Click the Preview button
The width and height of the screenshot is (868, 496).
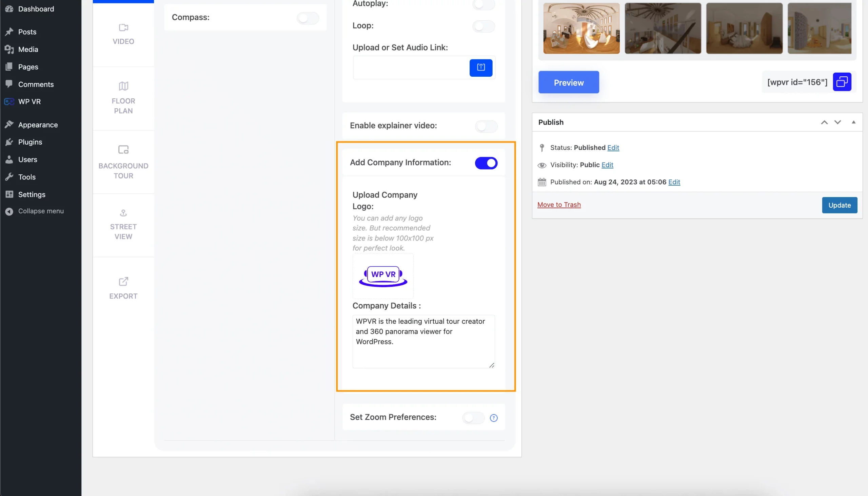pyautogui.click(x=568, y=82)
